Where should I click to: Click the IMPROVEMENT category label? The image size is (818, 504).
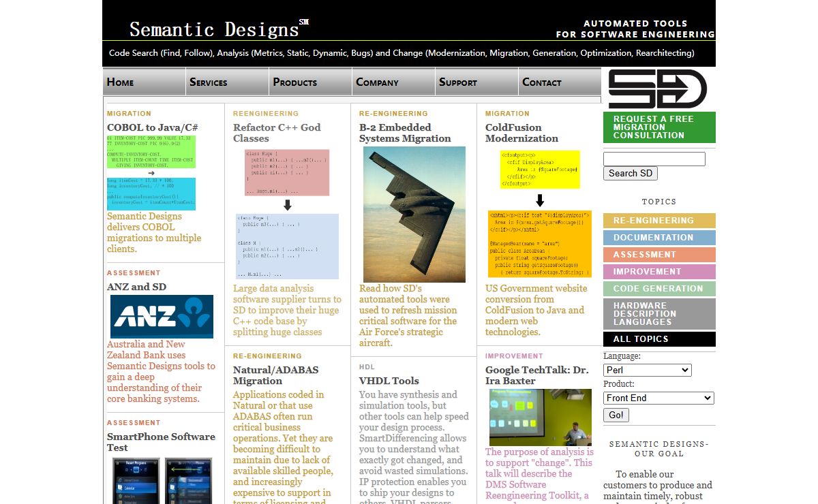514,356
